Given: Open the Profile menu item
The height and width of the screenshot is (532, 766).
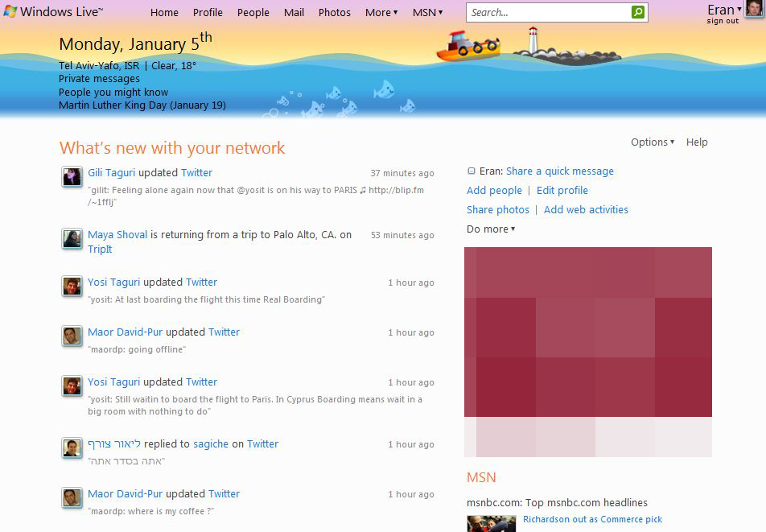Looking at the screenshot, I should (x=208, y=12).
